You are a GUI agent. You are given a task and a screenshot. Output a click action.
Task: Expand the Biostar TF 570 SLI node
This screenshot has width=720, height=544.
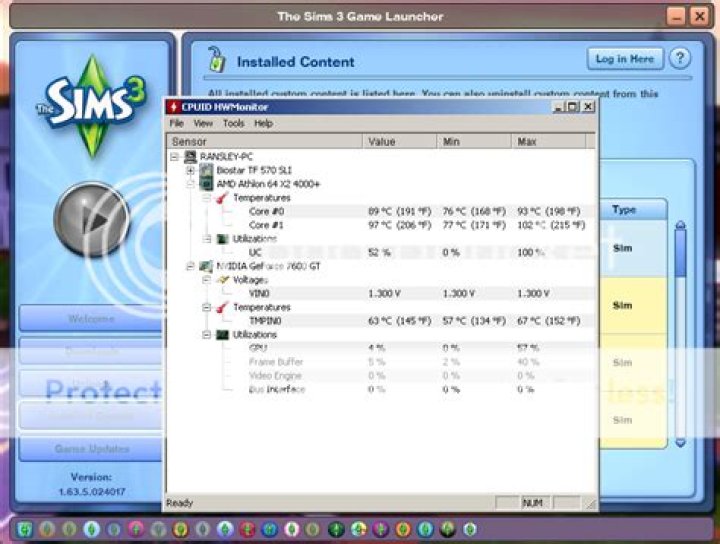pyautogui.click(x=190, y=171)
